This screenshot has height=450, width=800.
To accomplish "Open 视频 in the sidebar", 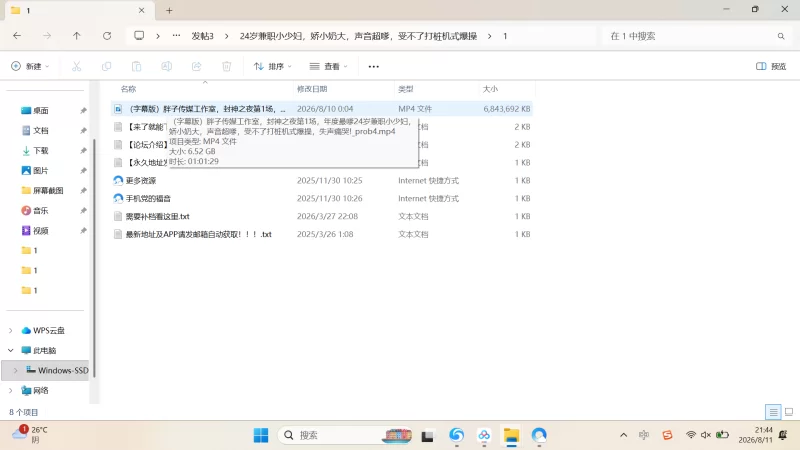I will click(x=41, y=231).
